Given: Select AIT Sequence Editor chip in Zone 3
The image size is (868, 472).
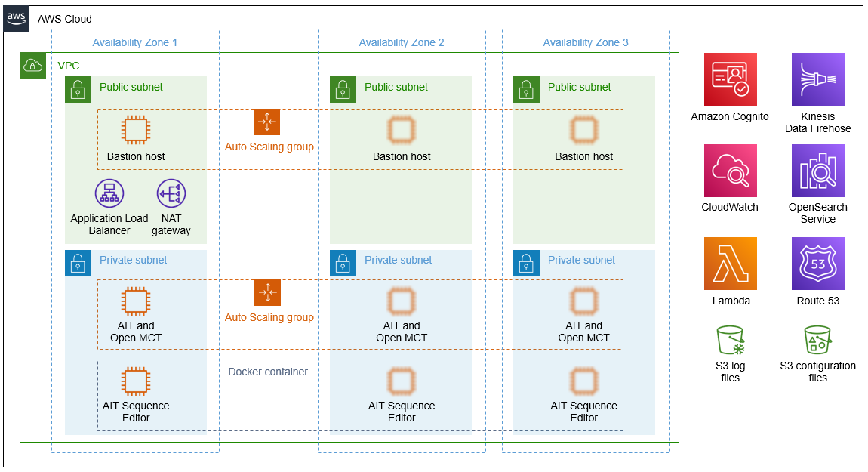Looking at the screenshot, I should click(584, 381).
